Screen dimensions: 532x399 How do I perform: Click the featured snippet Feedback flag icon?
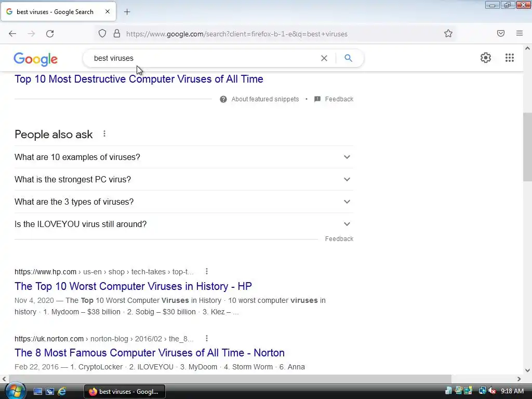pyautogui.click(x=317, y=99)
